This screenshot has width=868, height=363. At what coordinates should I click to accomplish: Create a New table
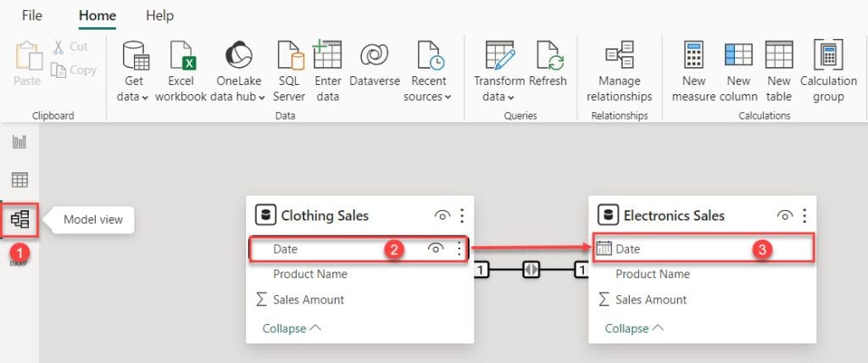[x=779, y=71]
